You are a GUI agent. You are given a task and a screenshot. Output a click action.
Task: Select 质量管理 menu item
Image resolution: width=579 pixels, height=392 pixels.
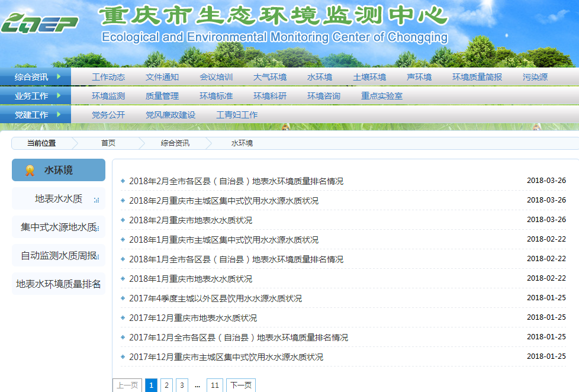[162, 96]
